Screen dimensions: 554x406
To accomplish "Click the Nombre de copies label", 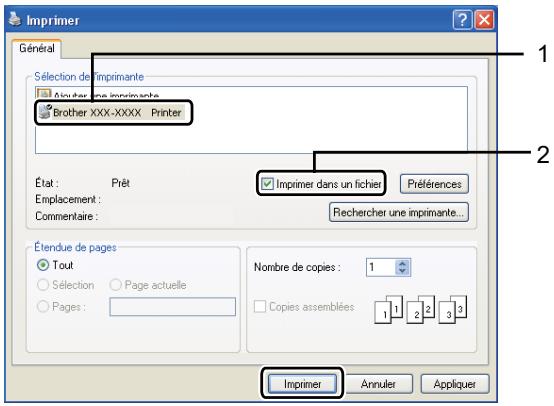I will point(297,267).
